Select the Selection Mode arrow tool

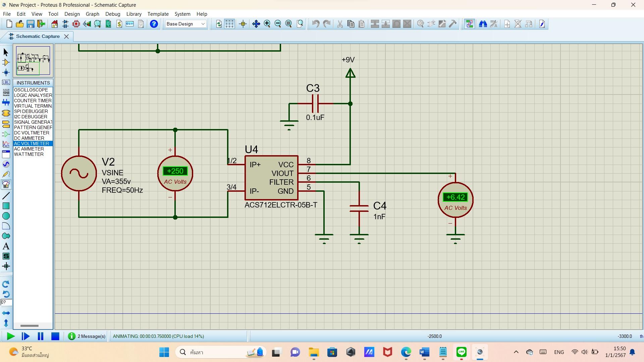5,52
